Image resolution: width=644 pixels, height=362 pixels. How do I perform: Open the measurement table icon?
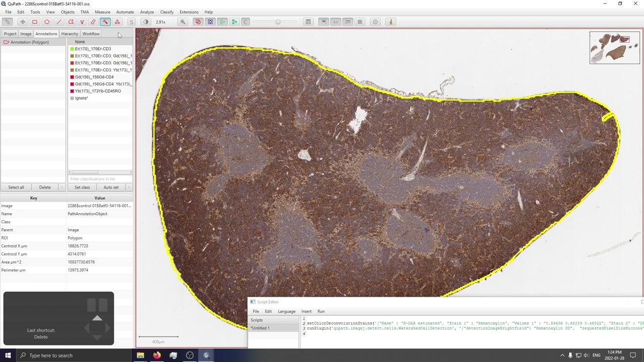[308, 22]
